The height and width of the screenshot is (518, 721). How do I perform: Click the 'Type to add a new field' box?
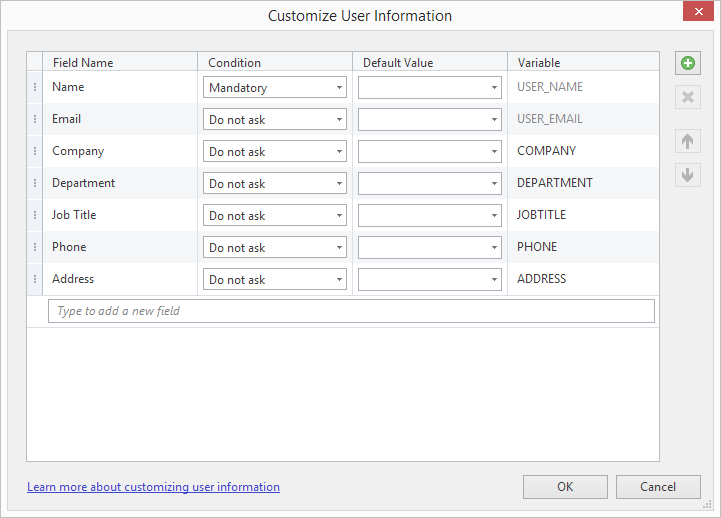click(351, 311)
